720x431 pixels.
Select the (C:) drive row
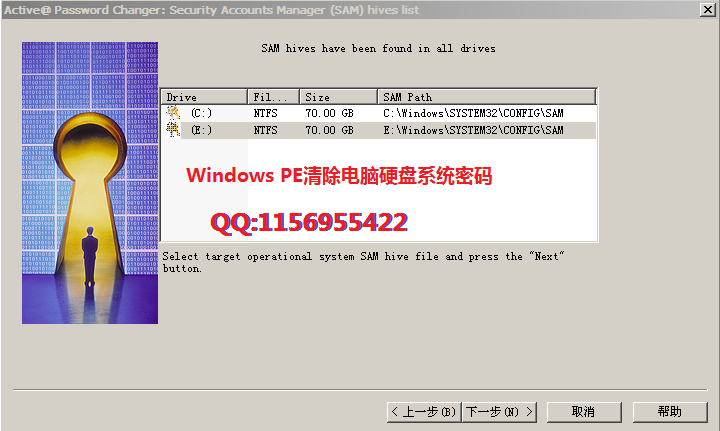point(379,113)
